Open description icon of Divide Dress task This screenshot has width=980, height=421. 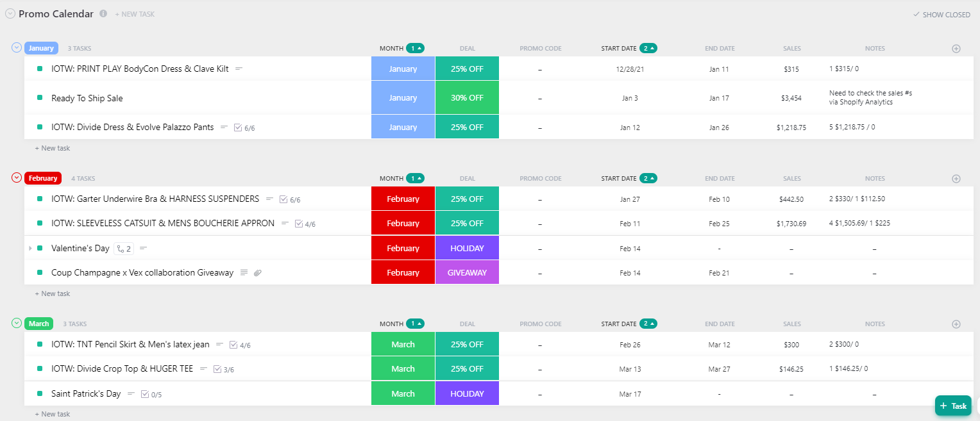224,127
